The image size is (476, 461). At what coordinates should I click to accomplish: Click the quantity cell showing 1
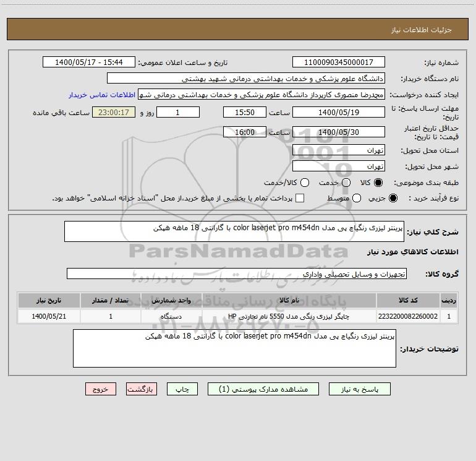[x=111, y=316]
